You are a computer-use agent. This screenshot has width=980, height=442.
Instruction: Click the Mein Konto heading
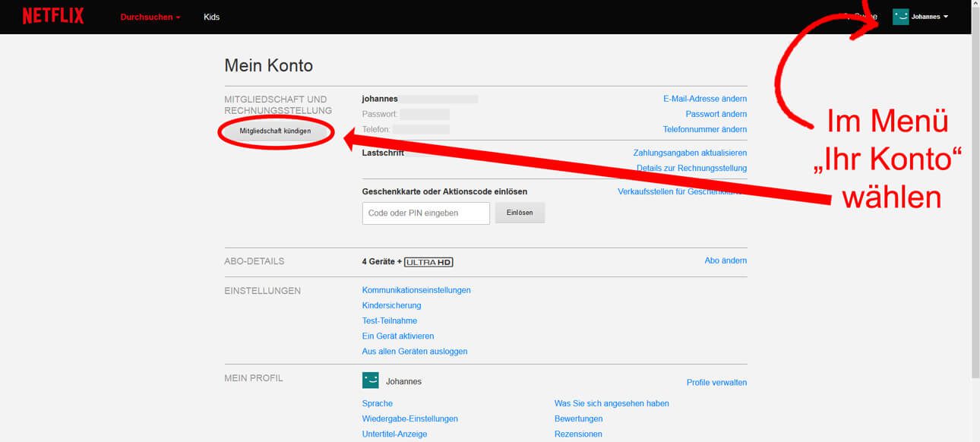(268, 65)
